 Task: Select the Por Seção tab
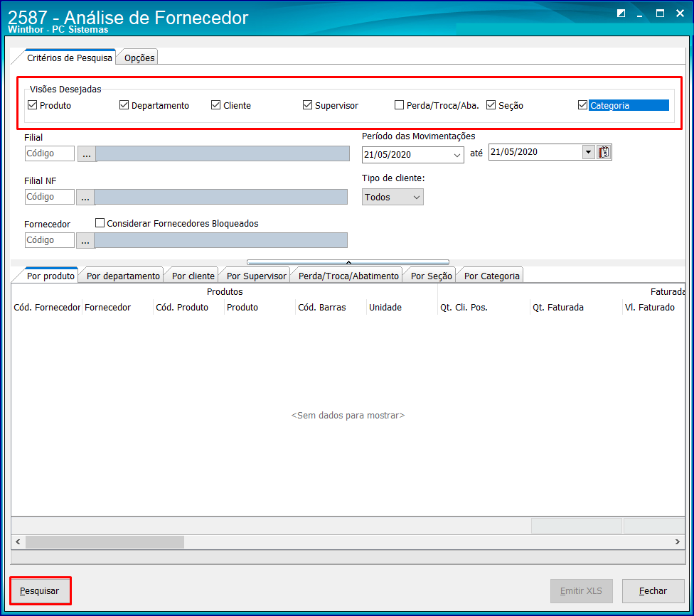click(431, 276)
